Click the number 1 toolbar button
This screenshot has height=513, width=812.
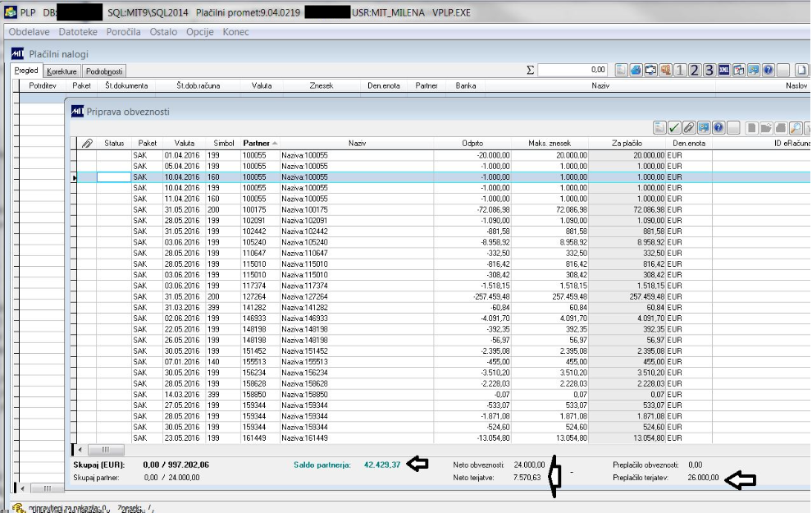click(x=680, y=71)
